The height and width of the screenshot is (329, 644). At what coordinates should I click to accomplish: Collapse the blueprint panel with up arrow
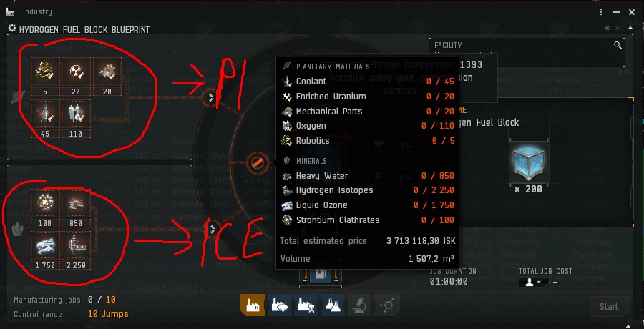(x=630, y=29)
